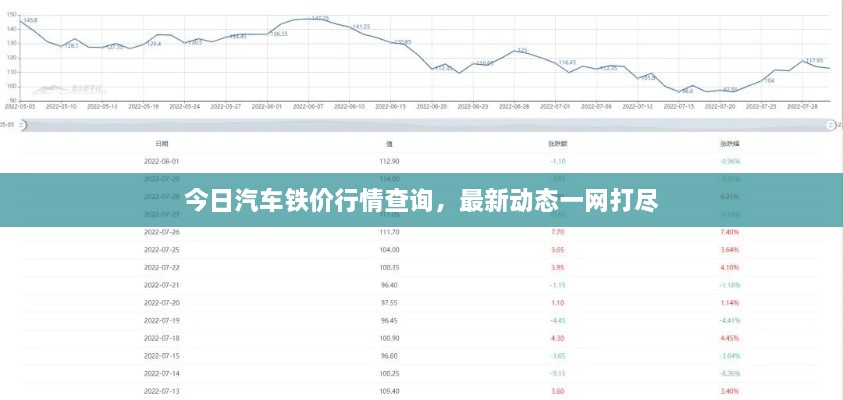This screenshot has width=843, height=400.
Task: Select the 112.90 value cell
Action: coord(389,161)
